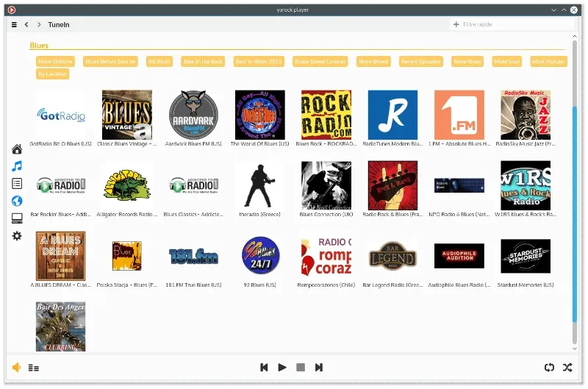This screenshot has width=588, height=389.
Task: Toggle repeat mode
Action: (x=549, y=368)
